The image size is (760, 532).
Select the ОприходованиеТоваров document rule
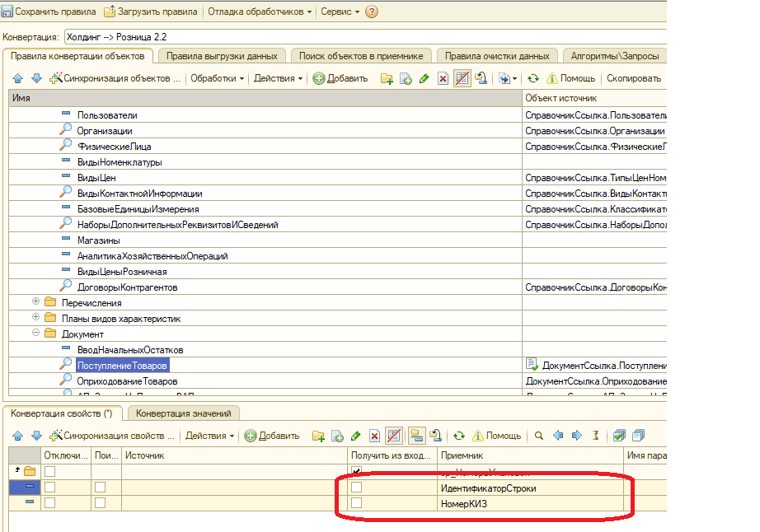(127, 381)
